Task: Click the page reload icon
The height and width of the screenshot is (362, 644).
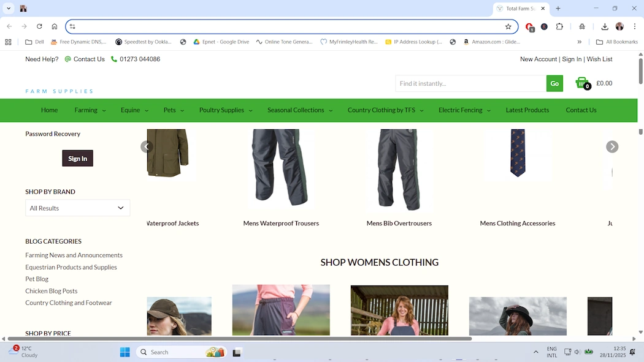Action: 39,26
